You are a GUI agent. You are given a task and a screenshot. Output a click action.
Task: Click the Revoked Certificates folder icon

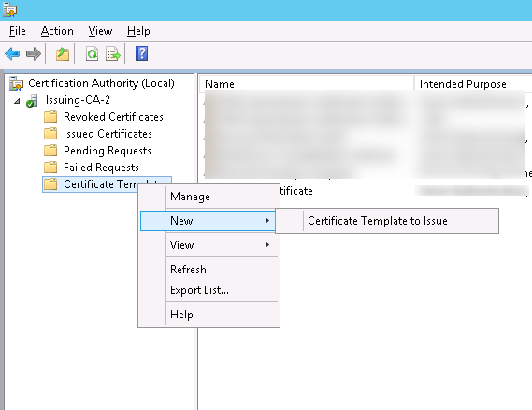(x=50, y=117)
